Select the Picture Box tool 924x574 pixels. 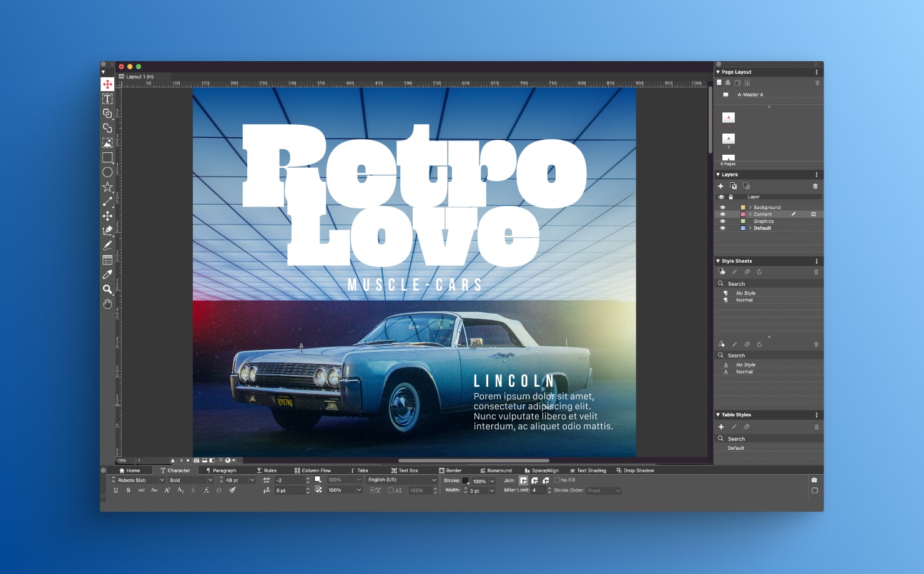click(107, 142)
